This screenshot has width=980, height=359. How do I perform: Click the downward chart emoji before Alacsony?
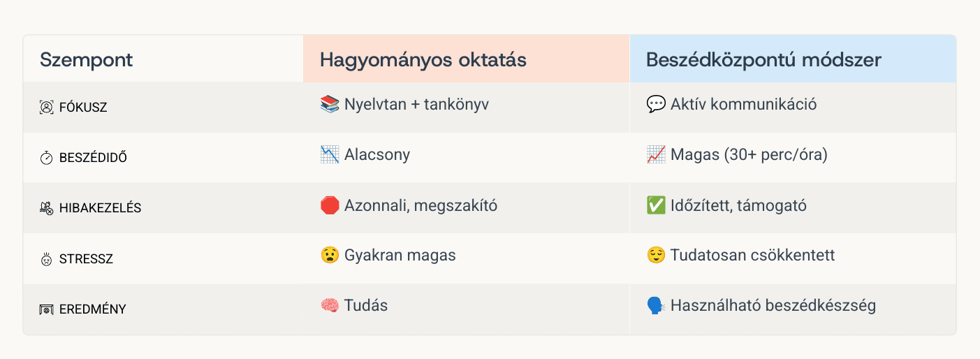[329, 155]
